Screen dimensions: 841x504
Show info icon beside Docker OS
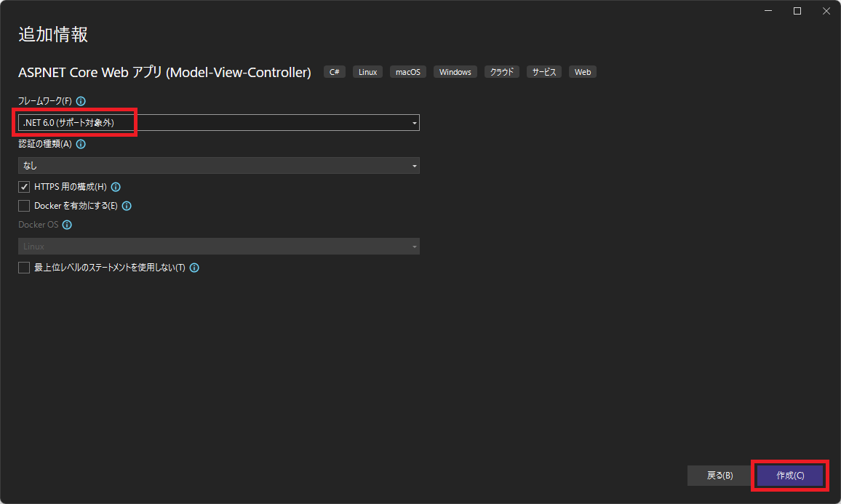click(67, 225)
